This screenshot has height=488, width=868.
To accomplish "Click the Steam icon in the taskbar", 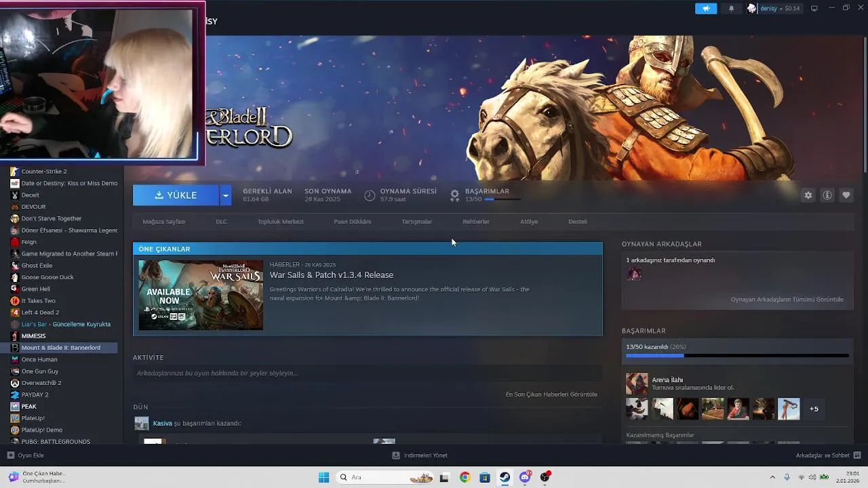I will pyautogui.click(x=505, y=477).
